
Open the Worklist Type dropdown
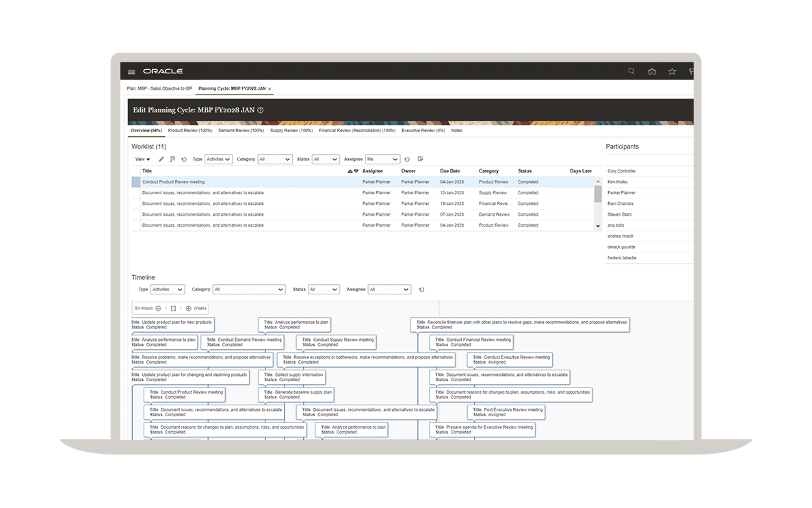[x=218, y=159]
